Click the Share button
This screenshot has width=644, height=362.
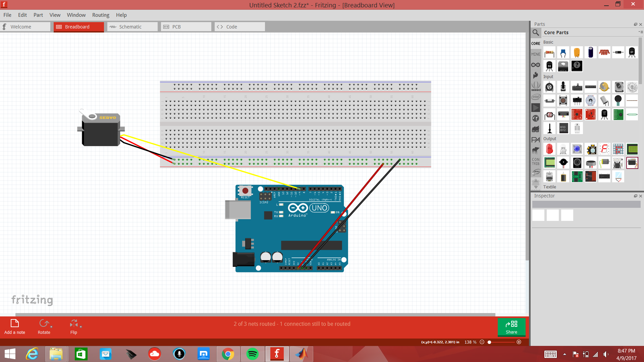[x=512, y=327]
